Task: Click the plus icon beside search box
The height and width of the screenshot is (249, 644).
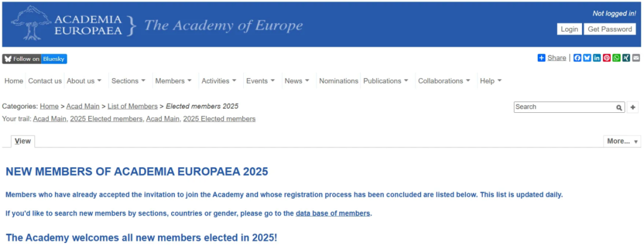Action: (x=633, y=107)
